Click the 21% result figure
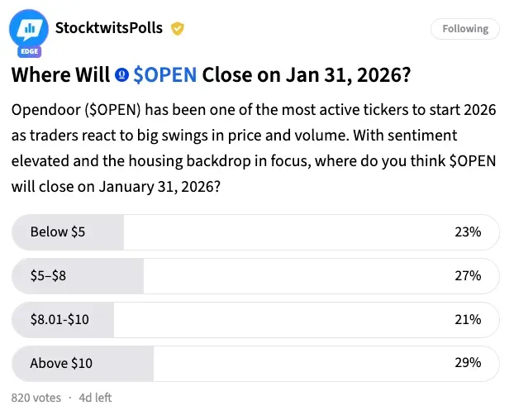514x420 pixels. (x=468, y=319)
